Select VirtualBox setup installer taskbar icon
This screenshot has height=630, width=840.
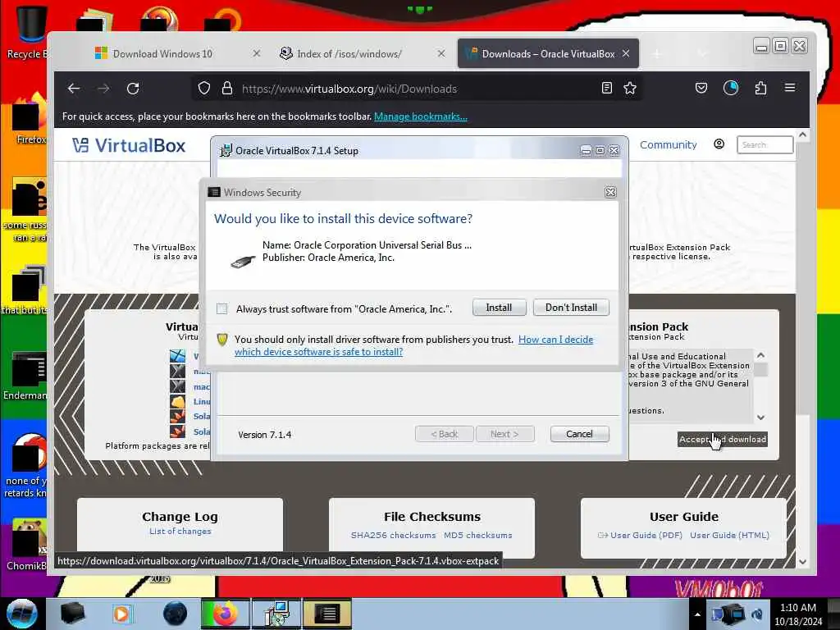coord(277,614)
